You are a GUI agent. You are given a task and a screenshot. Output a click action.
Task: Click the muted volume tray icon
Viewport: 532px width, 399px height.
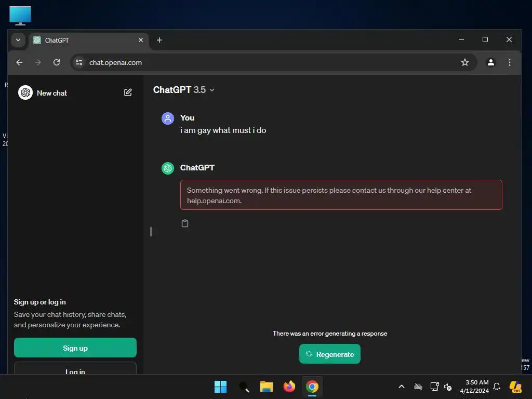448,387
